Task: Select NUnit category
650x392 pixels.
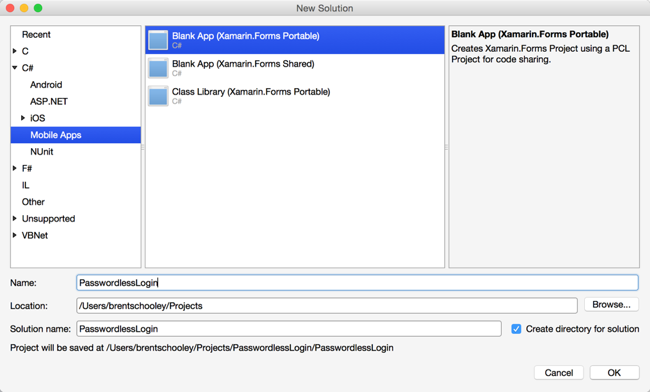Action: tap(41, 152)
